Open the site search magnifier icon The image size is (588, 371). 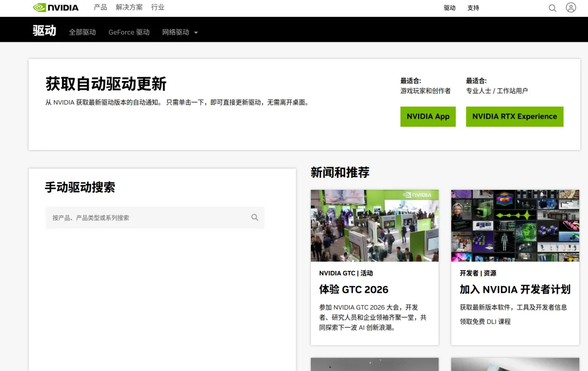pyautogui.click(x=553, y=8)
